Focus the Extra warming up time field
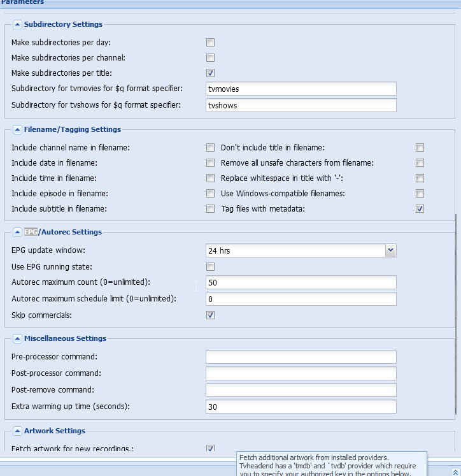Screen dimensions: 461x476 [301, 407]
